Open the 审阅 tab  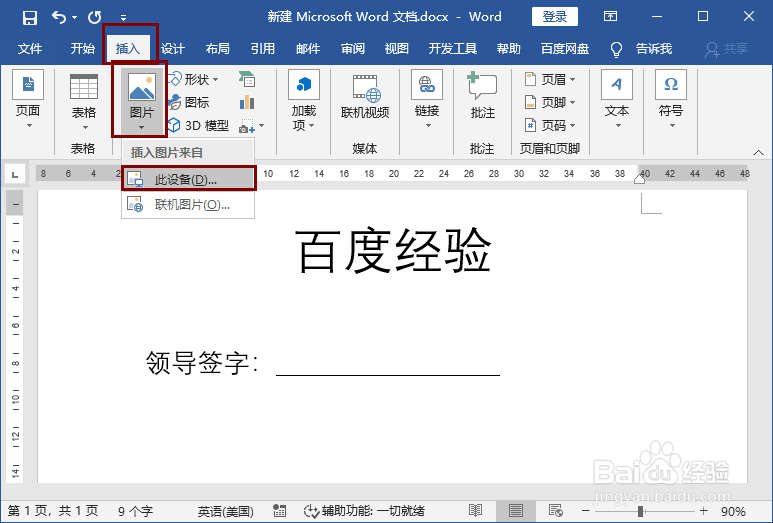pos(352,49)
